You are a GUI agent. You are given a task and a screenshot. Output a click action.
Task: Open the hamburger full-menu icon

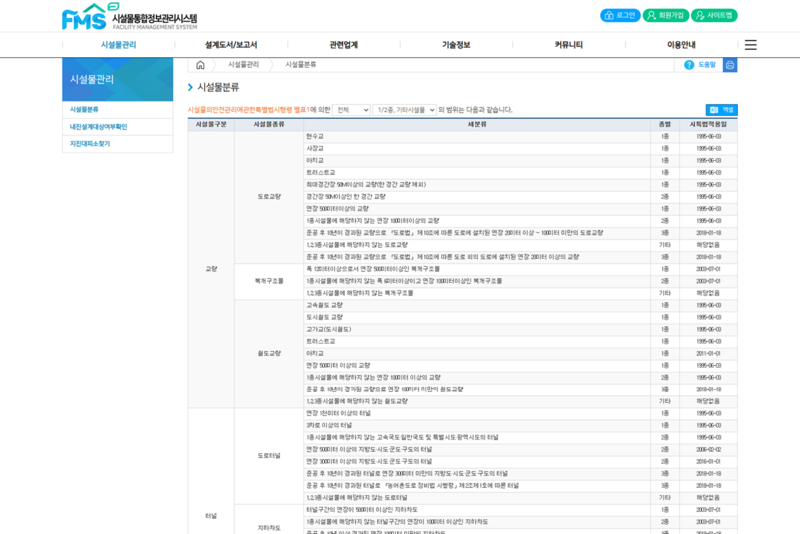[751, 45]
